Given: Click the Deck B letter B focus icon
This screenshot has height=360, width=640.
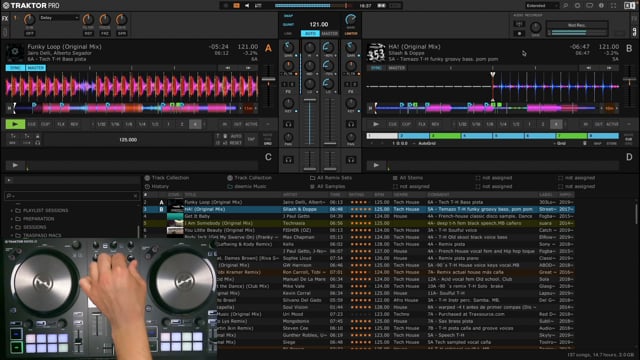Looking at the screenshot, I should (x=629, y=48).
